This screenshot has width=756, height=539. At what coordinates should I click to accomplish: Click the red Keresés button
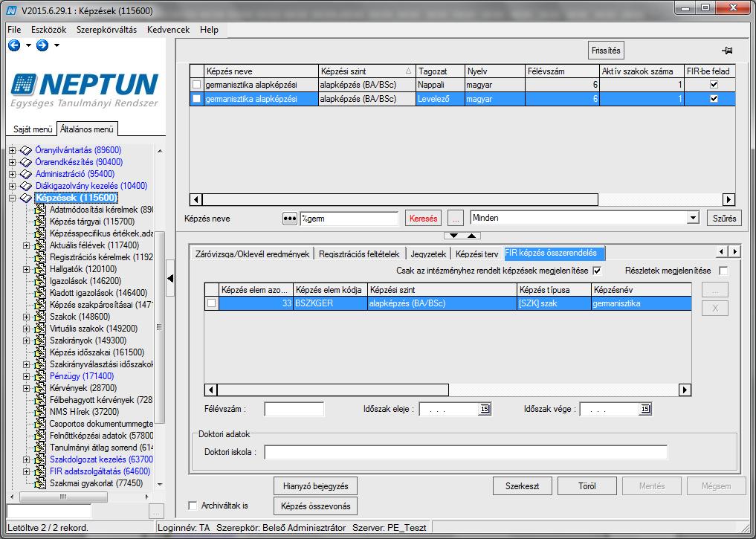pyautogui.click(x=423, y=219)
